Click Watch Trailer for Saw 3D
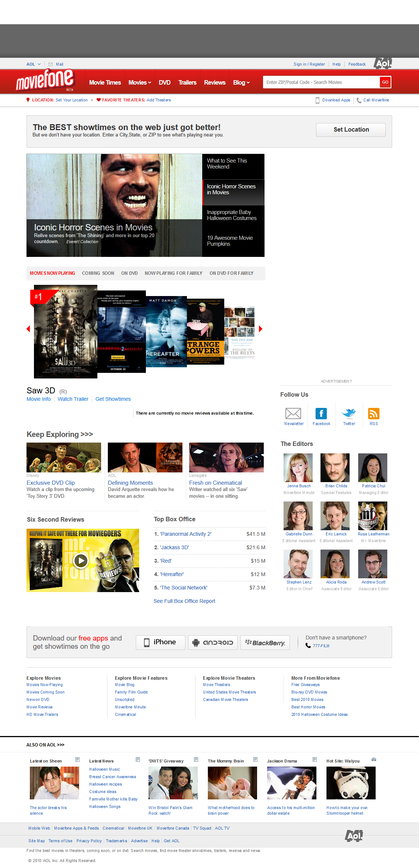Viewport: 419px width, 868px height. 73,399
